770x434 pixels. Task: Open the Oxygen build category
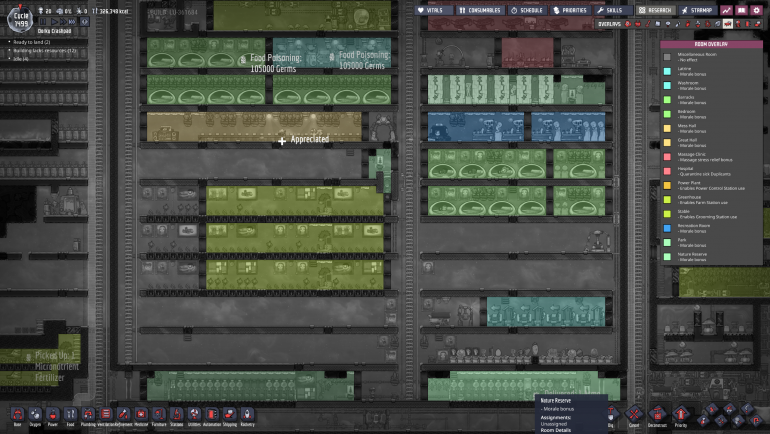[35, 415]
